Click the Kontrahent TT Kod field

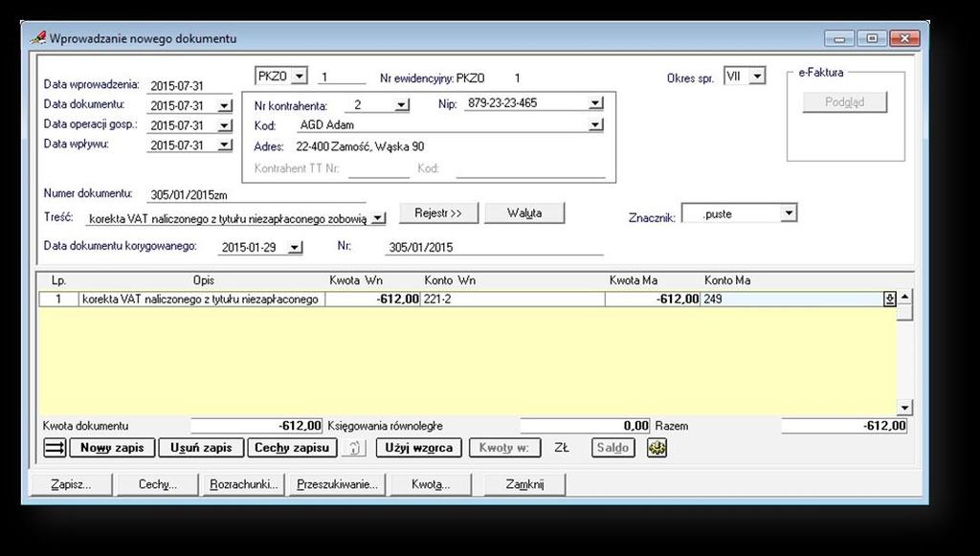(530, 168)
